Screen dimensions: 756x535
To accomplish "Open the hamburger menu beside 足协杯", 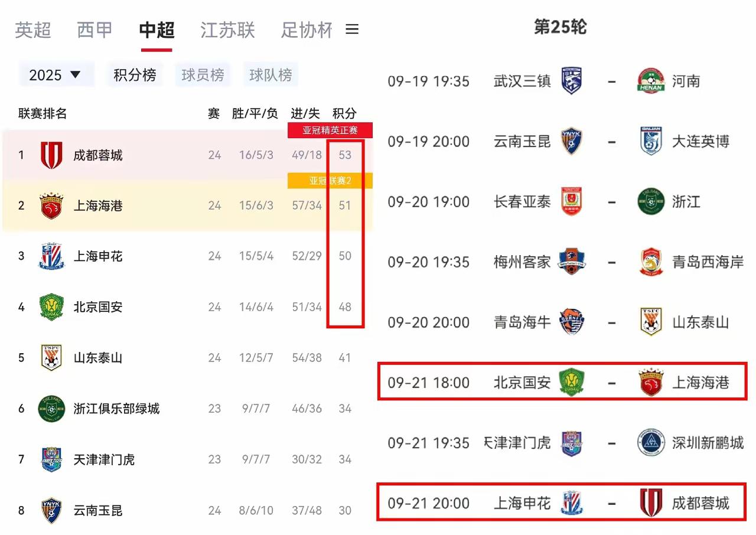I will (x=352, y=30).
